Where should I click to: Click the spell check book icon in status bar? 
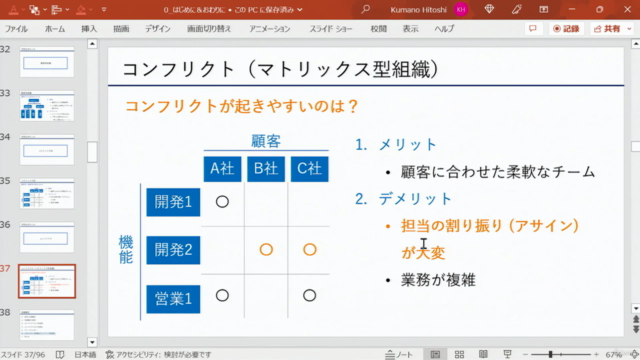click(x=60, y=354)
